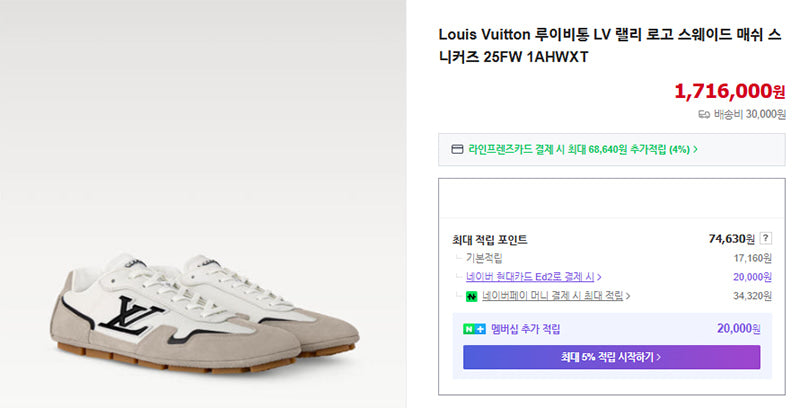Viewport: 800px width, 408px height.
Task: Click the N+ membership badge icon
Action: (x=474, y=329)
